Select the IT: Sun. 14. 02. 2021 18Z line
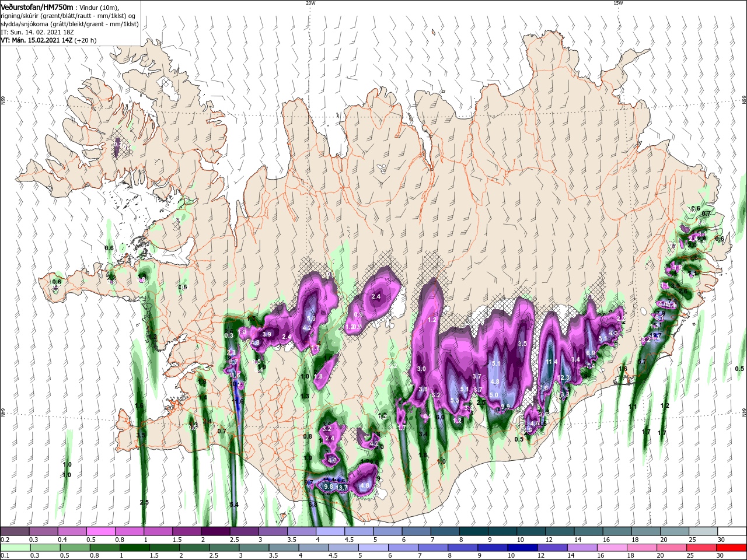 36,32
